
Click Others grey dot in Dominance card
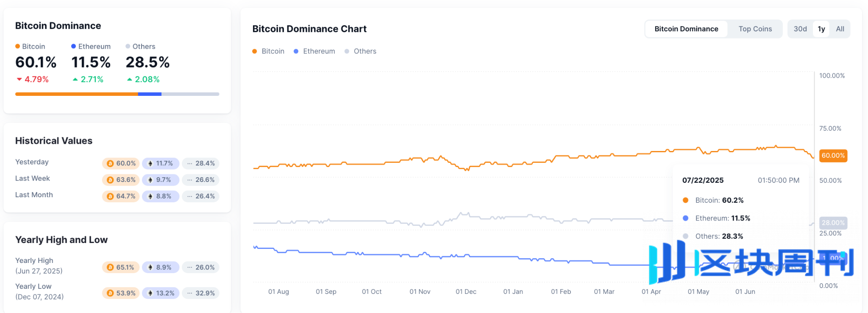tap(128, 46)
